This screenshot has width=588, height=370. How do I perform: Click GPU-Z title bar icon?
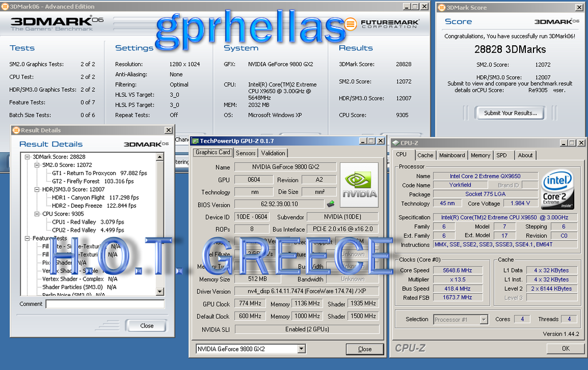tap(195, 141)
